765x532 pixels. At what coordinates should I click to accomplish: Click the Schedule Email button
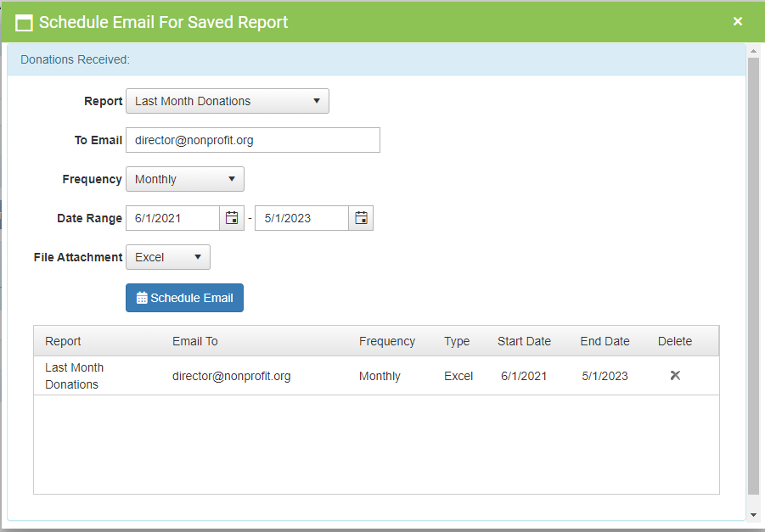[x=184, y=298]
